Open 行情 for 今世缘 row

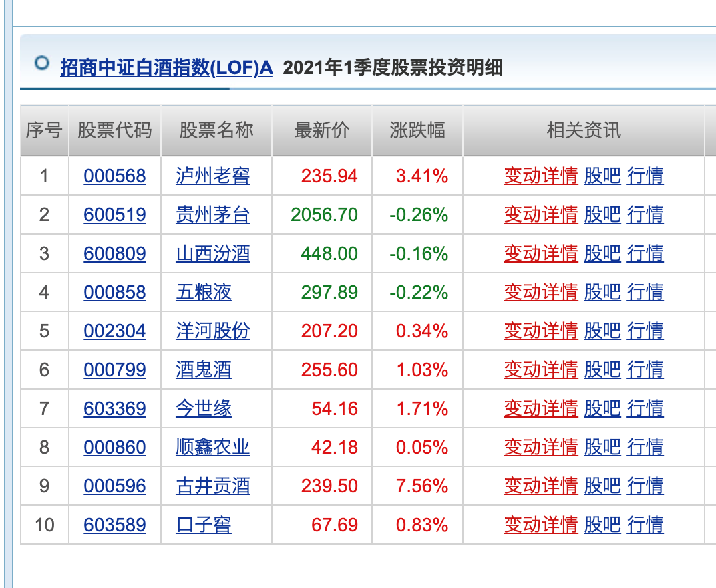click(x=645, y=408)
